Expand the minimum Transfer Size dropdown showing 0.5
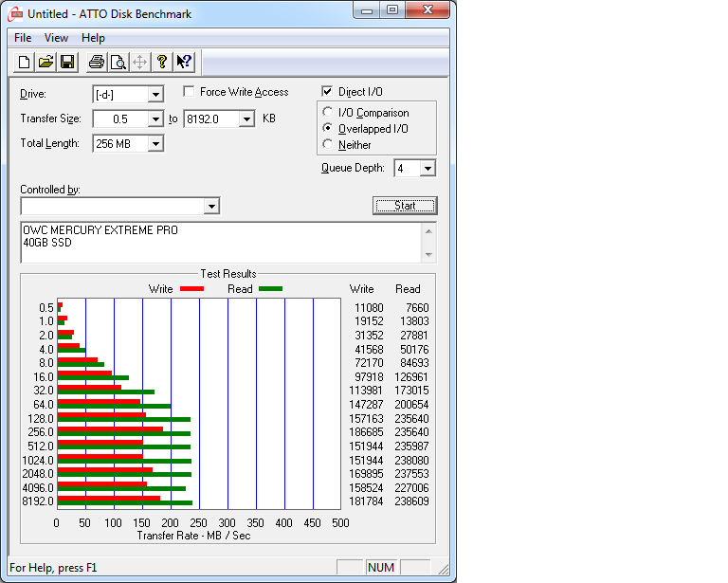Screen dimensions: 728x583 pos(155,119)
